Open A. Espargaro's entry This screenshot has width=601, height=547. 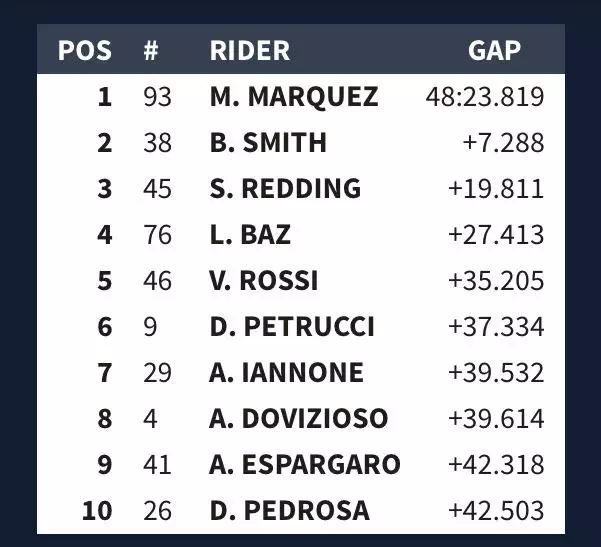[x=305, y=465]
